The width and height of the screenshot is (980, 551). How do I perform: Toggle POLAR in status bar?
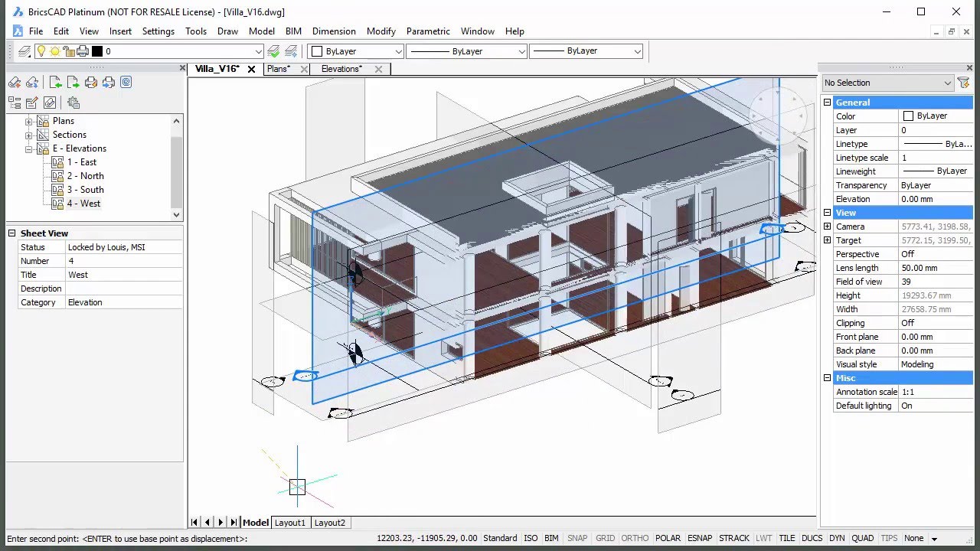coord(668,538)
